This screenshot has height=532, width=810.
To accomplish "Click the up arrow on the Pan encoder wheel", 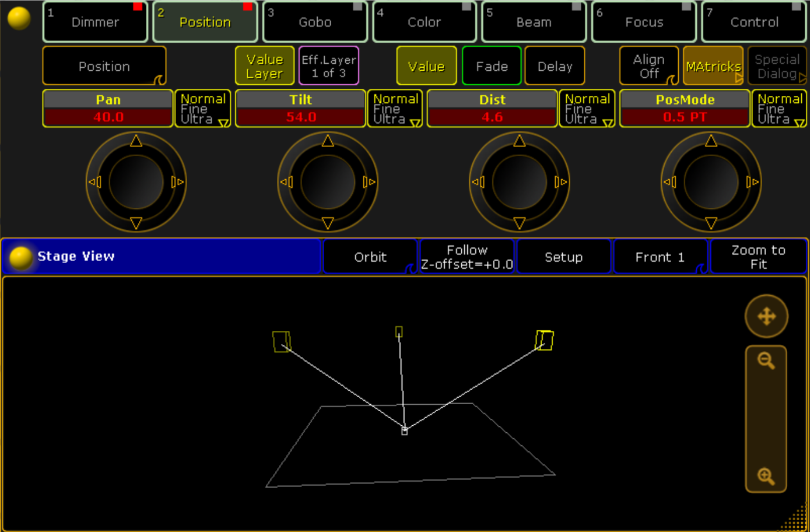I will [136, 141].
